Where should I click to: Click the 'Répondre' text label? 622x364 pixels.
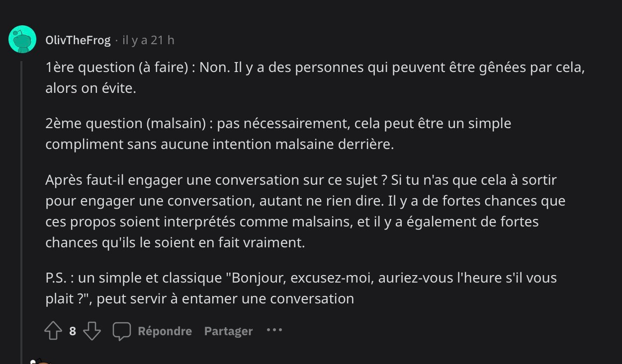point(165,331)
